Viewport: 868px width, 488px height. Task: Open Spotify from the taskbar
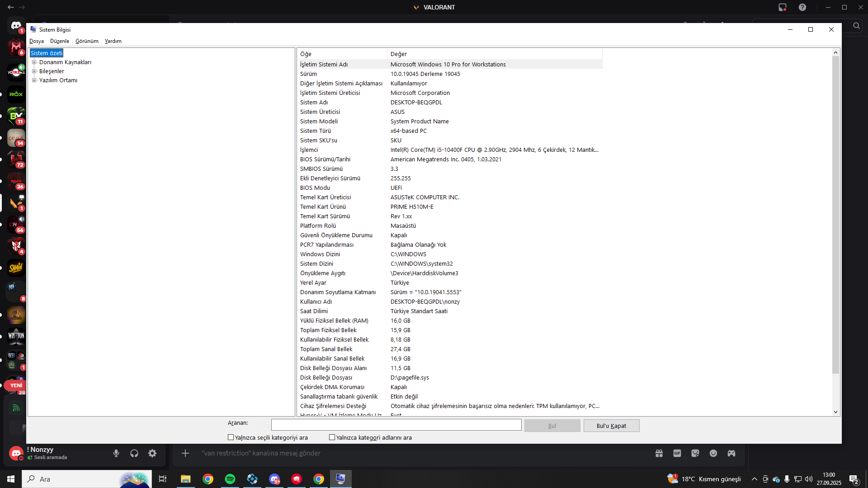point(230,479)
